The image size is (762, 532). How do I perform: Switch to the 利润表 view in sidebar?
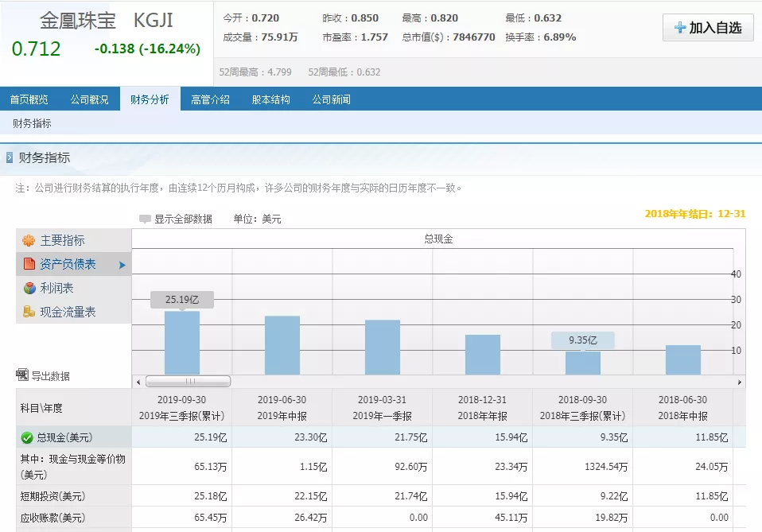(56, 287)
